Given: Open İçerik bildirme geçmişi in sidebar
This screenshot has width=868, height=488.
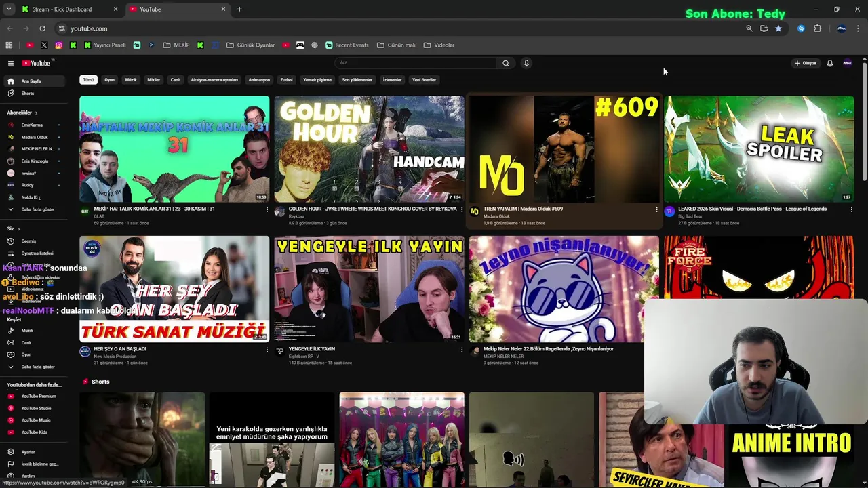Looking at the screenshot, I should [x=34, y=464].
